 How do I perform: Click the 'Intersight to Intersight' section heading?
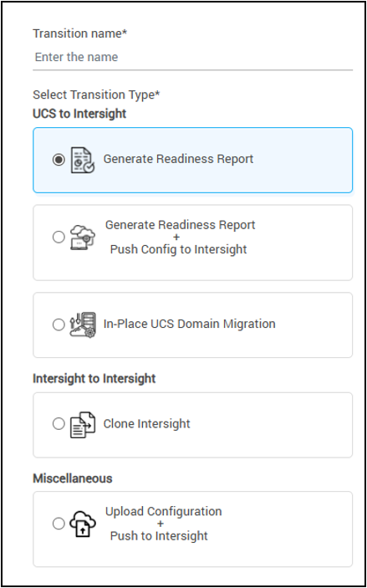click(94, 379)
